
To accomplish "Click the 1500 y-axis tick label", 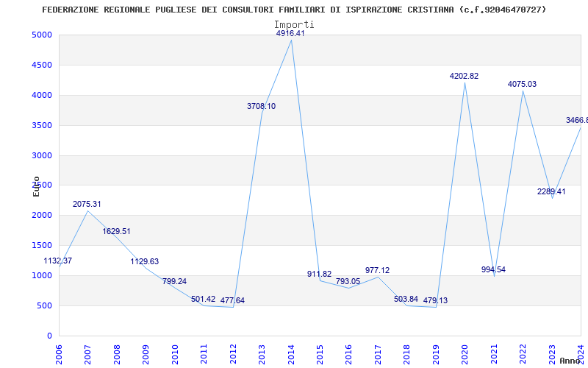I will tap(42, 245).
